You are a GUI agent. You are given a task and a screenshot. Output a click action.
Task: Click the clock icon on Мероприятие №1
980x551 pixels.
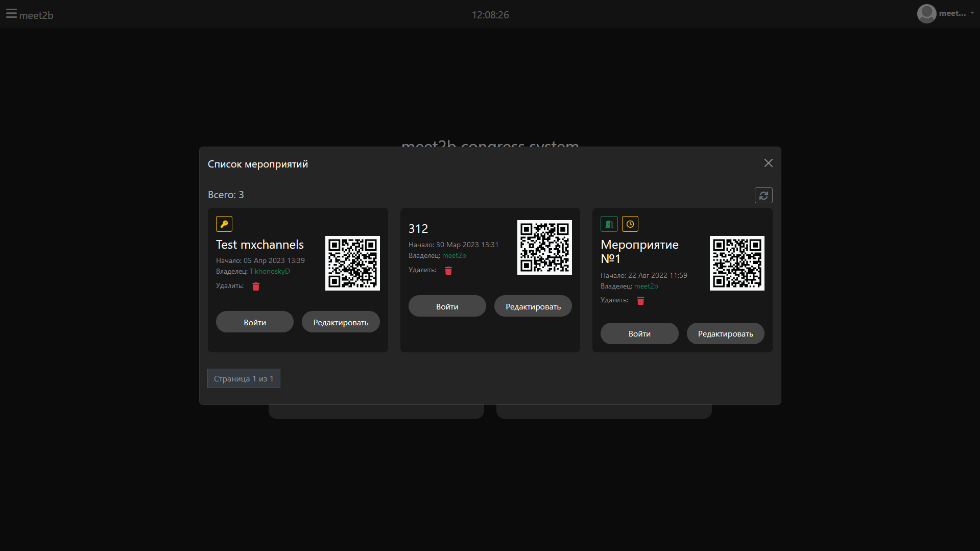coord(630,224)
